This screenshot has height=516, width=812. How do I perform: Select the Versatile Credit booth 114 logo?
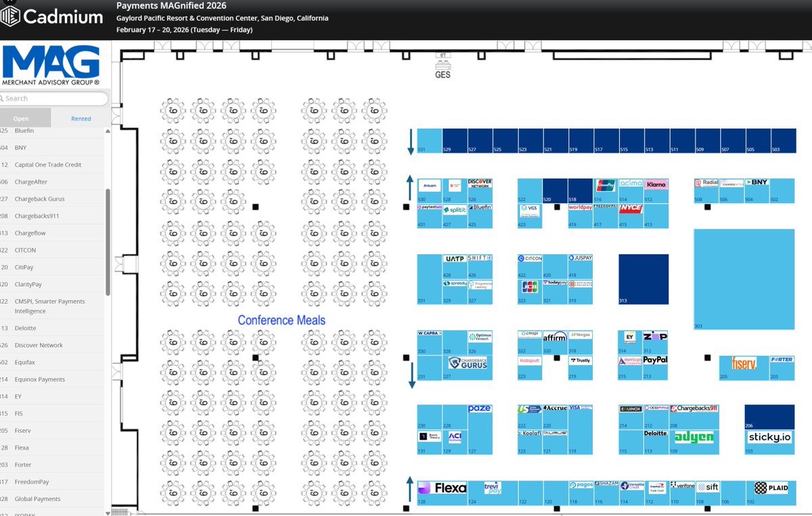point(632,486)
